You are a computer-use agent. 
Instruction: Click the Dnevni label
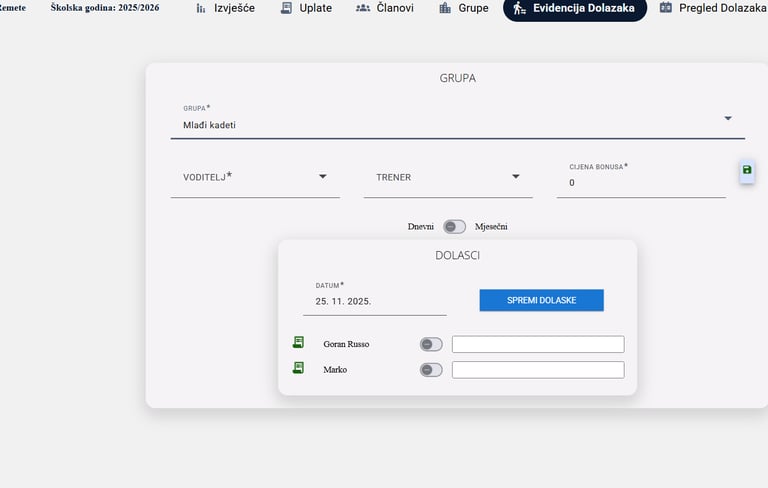(x=421, y=226)
